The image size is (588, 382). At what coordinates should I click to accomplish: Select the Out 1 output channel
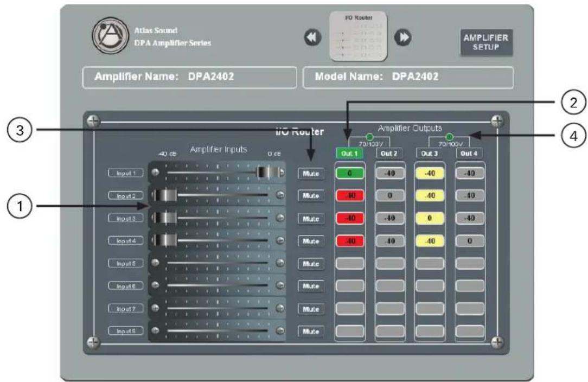click(x=349, y=154)
